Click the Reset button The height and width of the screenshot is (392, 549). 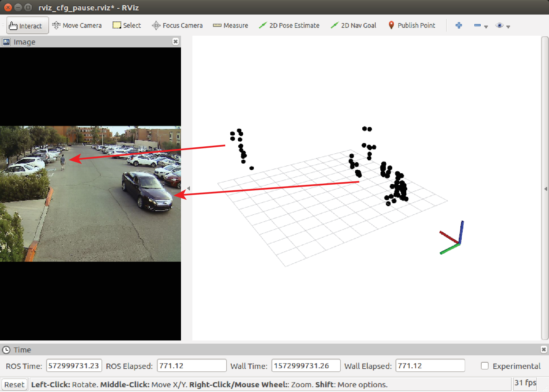click(14, 385)
